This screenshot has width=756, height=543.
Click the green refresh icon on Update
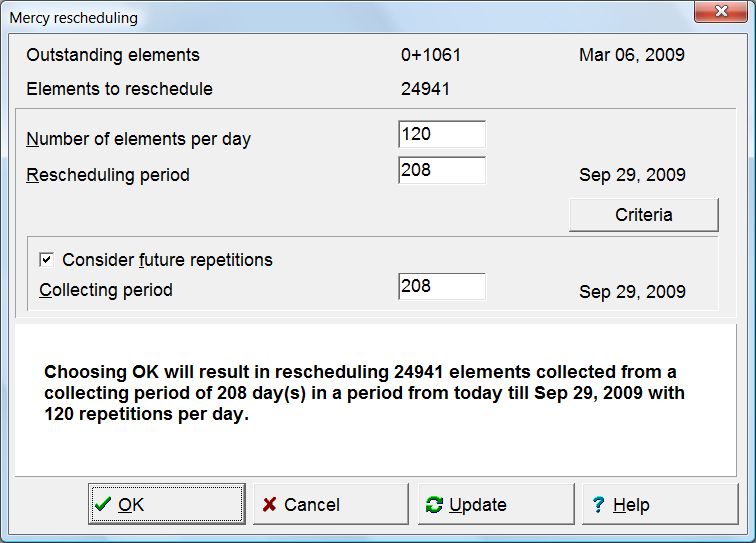(x=434, y=505)
